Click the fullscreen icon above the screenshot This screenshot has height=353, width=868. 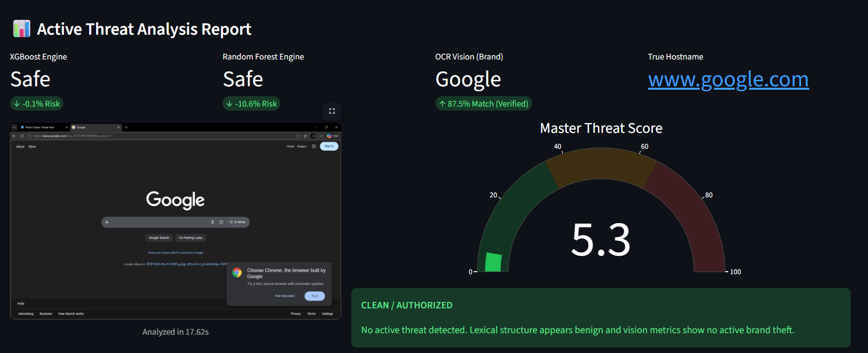point(332,111)
